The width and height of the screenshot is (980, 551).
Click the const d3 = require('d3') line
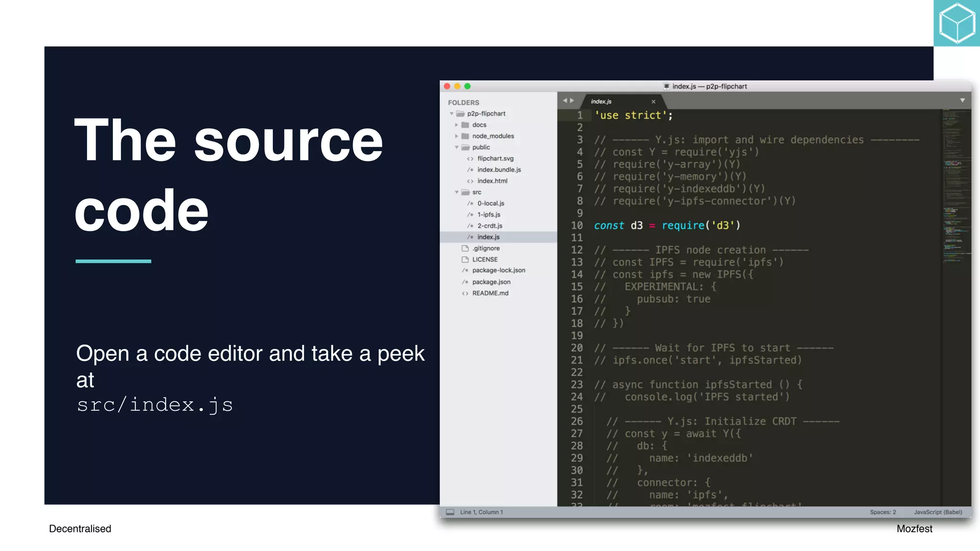[x=667, y=225]
